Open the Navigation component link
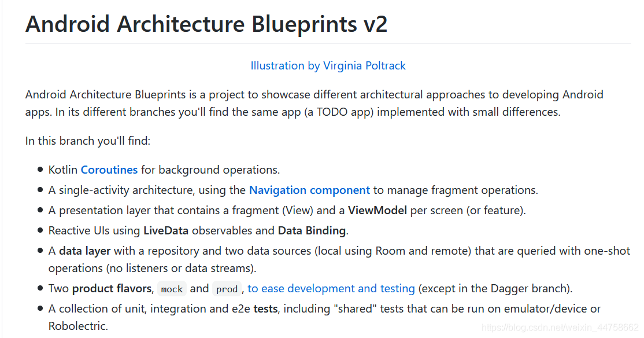644x338 pixels. pos(309,190)
